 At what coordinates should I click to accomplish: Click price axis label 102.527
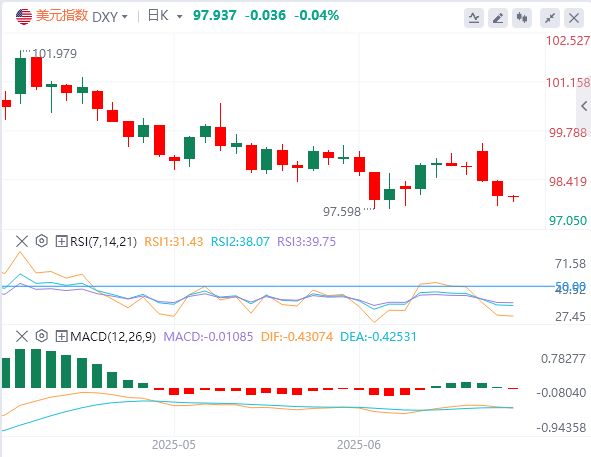click(568, 41)
